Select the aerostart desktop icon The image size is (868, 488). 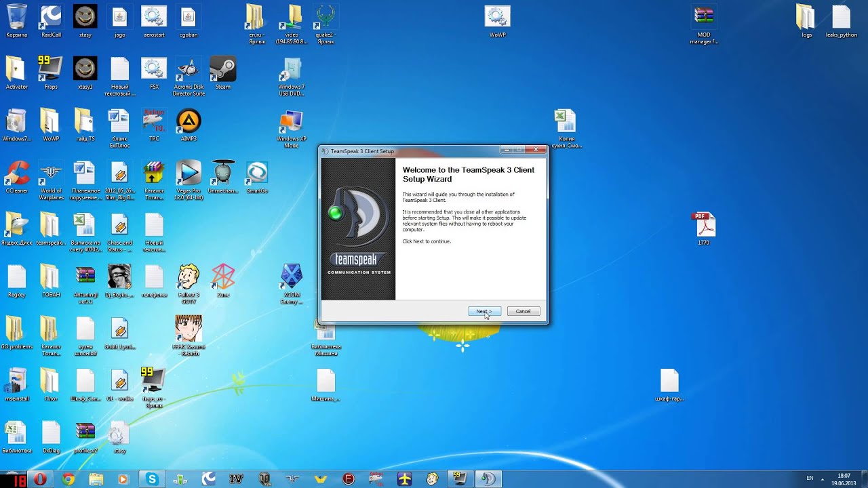tap(154, 21)
